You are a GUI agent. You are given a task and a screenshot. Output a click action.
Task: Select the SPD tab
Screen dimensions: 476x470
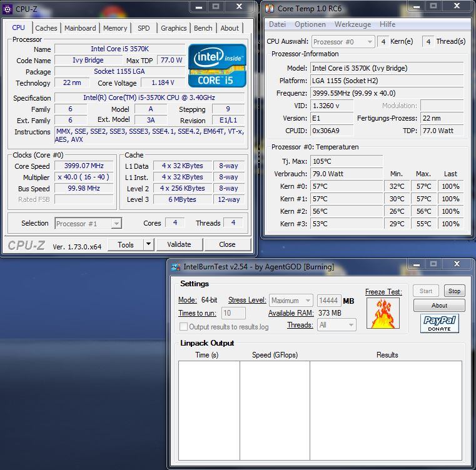(144, 28)
